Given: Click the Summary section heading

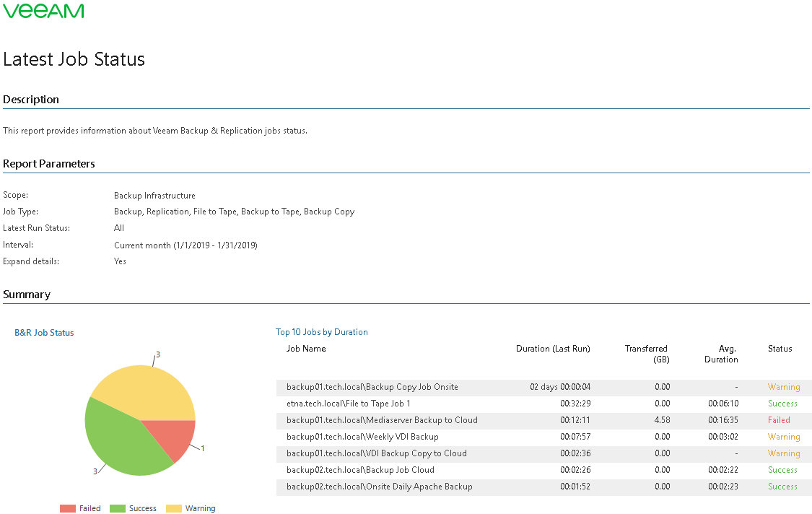Looking at the screenshot, I should 27,295.
